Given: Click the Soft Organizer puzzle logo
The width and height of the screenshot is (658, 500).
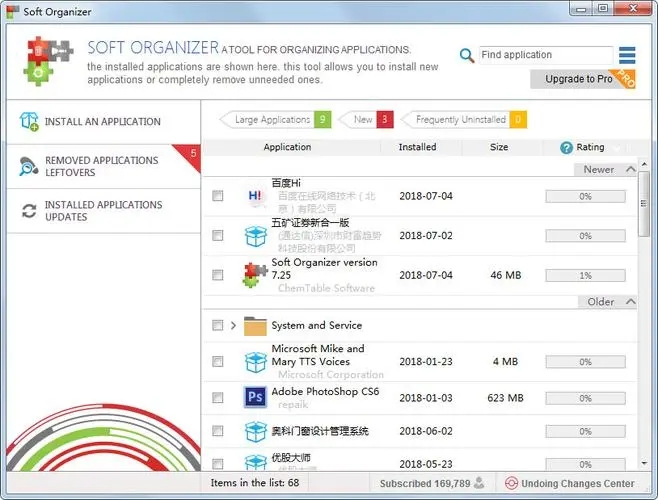Looking at the screenshot, I should pyautogui.click(x=48, y=61).
